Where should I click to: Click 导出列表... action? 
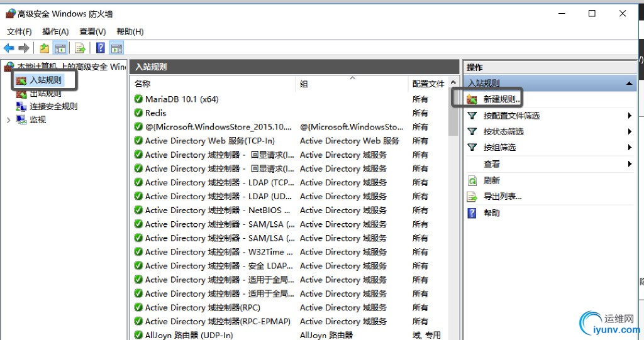coord(502,197)
